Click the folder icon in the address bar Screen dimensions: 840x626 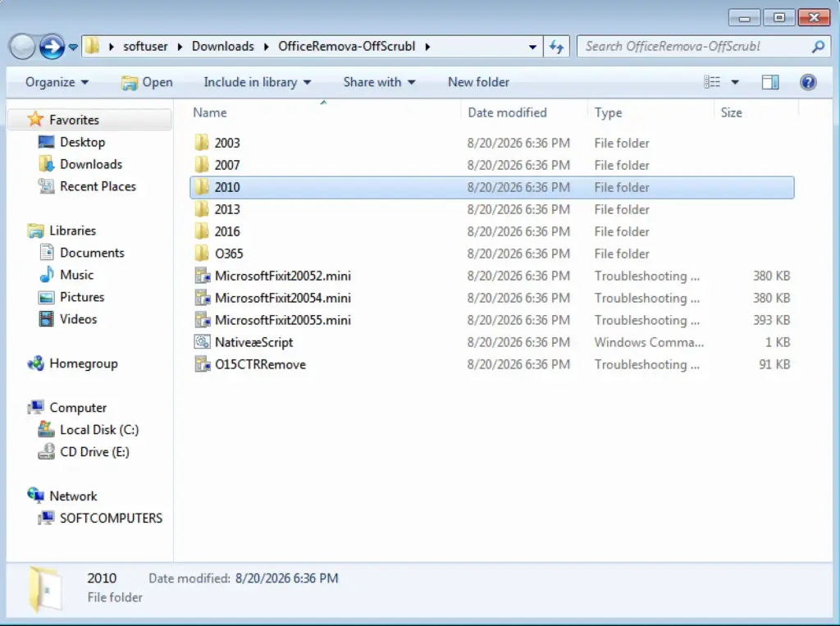92,46
